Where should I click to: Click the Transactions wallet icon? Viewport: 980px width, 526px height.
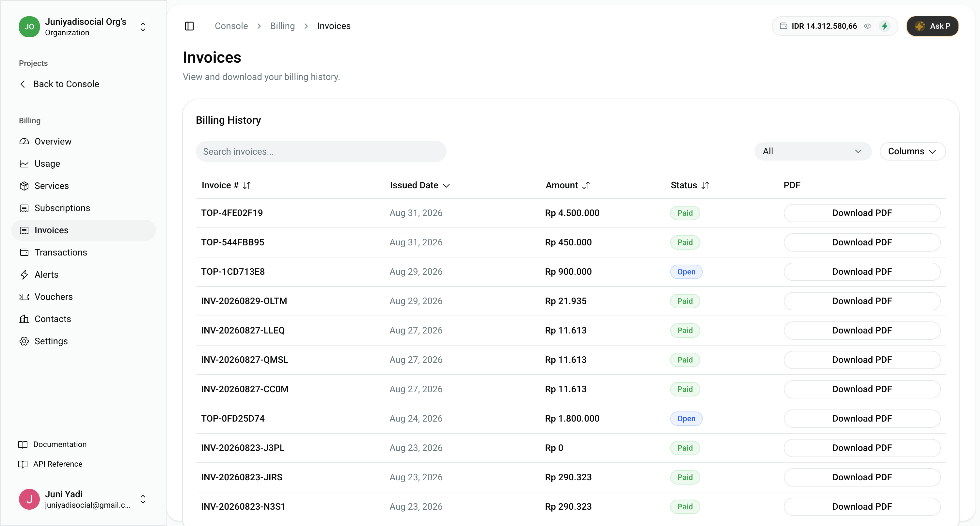coord(24,253)
